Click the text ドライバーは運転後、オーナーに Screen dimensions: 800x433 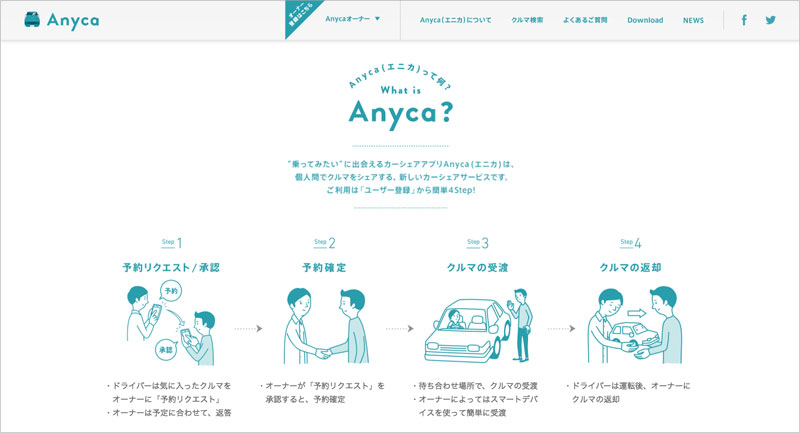[x=631, y=386]
